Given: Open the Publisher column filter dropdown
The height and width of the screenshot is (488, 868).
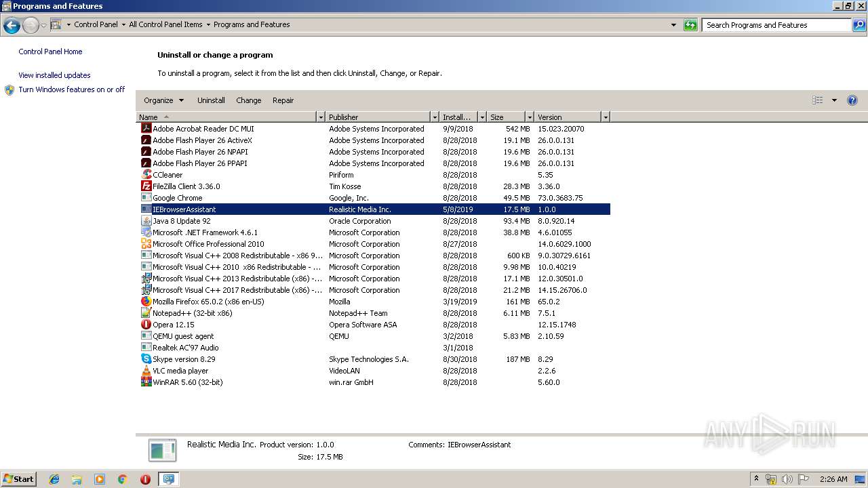Looking at the screenshot, I should pos(435,117).
